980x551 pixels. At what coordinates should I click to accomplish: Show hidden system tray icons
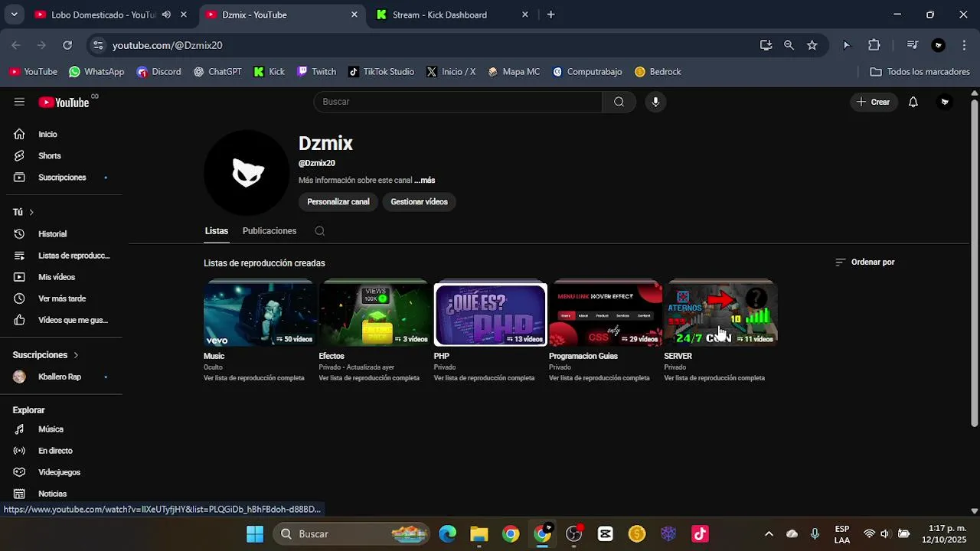[769, 534]
